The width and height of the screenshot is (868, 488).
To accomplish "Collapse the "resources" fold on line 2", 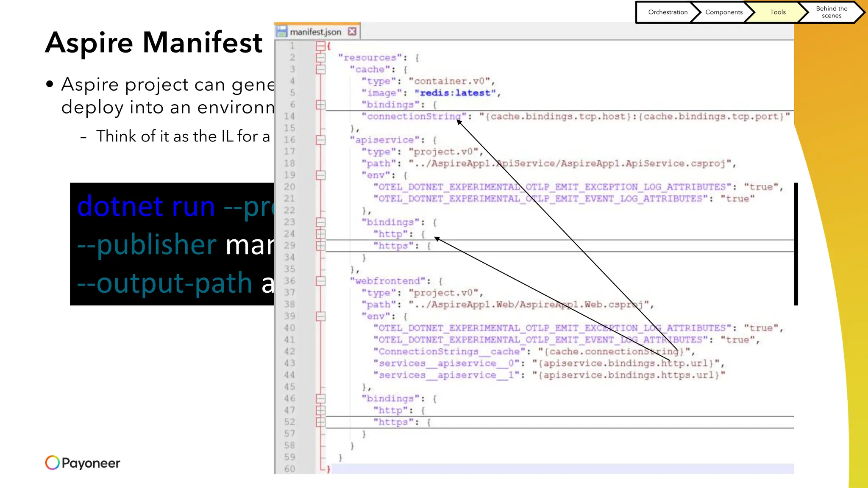I will coord(320,58).
